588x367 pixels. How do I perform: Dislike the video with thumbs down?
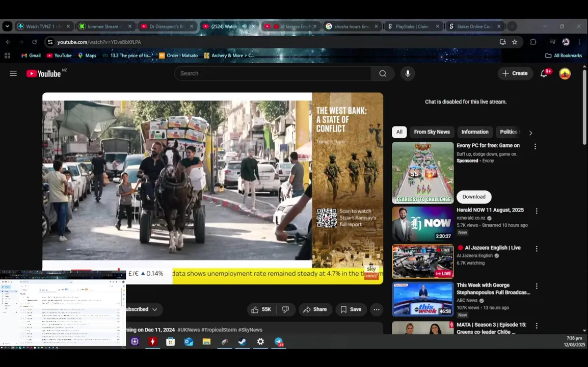pyautogui.click(x=285, y=309)
